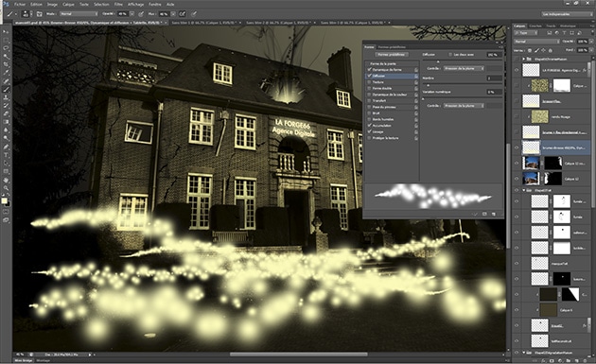Switch to the Formes prédéfinies tab
This screenshot has width=596, height=364.
tap(392, 47)
